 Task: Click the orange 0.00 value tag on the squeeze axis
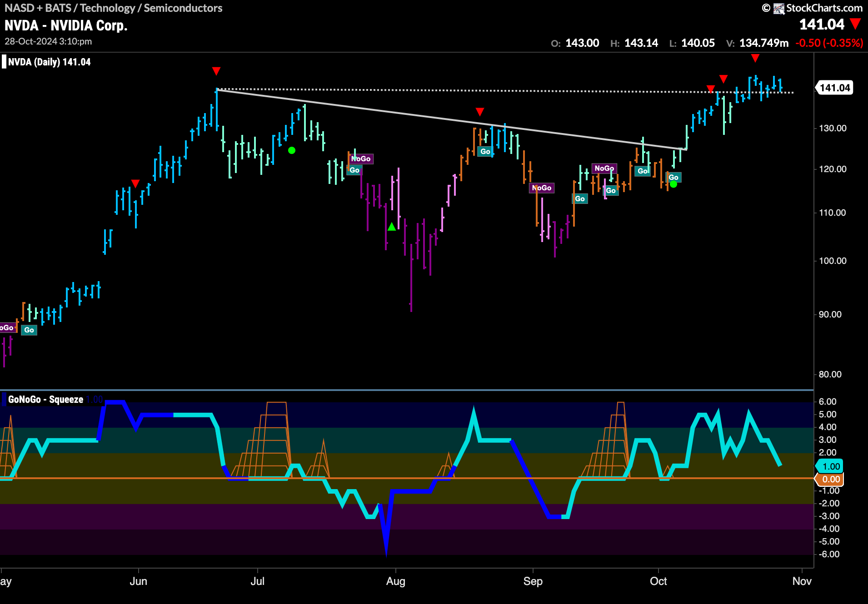(x=830, y=479)
